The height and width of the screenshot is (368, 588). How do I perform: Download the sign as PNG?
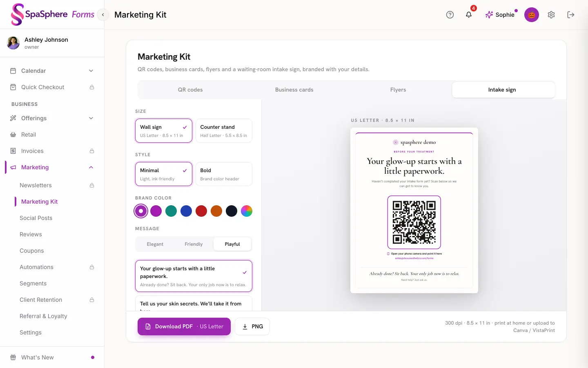(252, 326)
